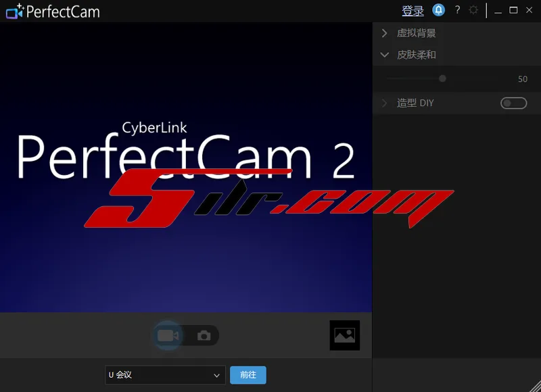The height and width of the screenshot is (392, 541).
Task: Click the 虚拟背景 label
Action: point(416,33)
